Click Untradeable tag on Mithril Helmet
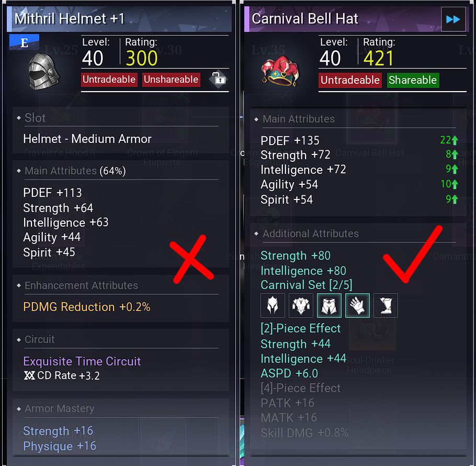Image resolution: width=476 pixels, height=466 pixels. tap(109, 80)
